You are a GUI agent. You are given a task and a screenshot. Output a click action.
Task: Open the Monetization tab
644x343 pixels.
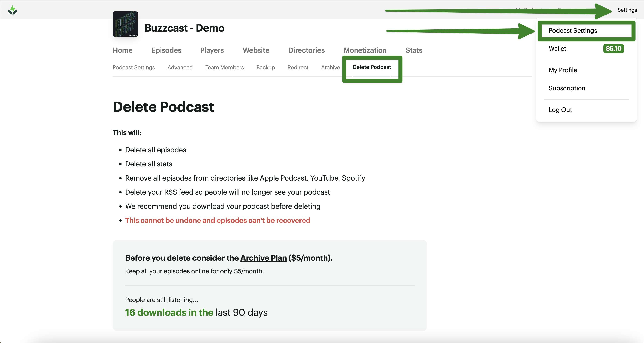click(365, 50)
